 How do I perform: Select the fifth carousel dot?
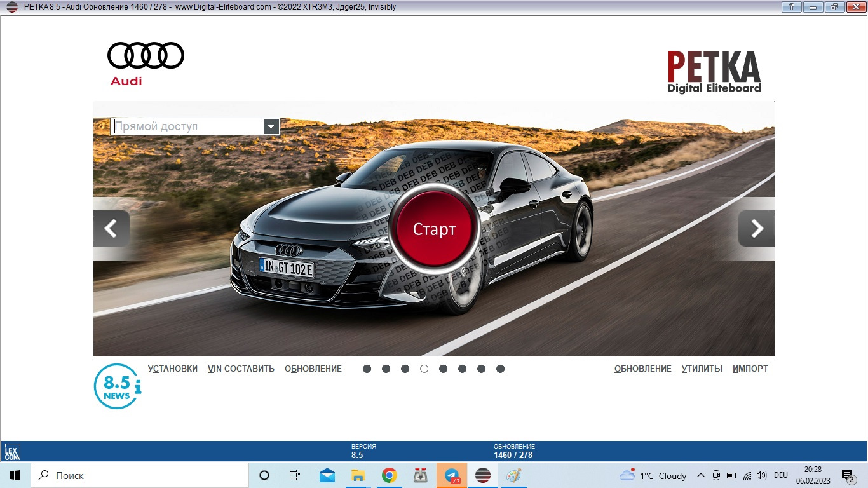pos(443,369)
